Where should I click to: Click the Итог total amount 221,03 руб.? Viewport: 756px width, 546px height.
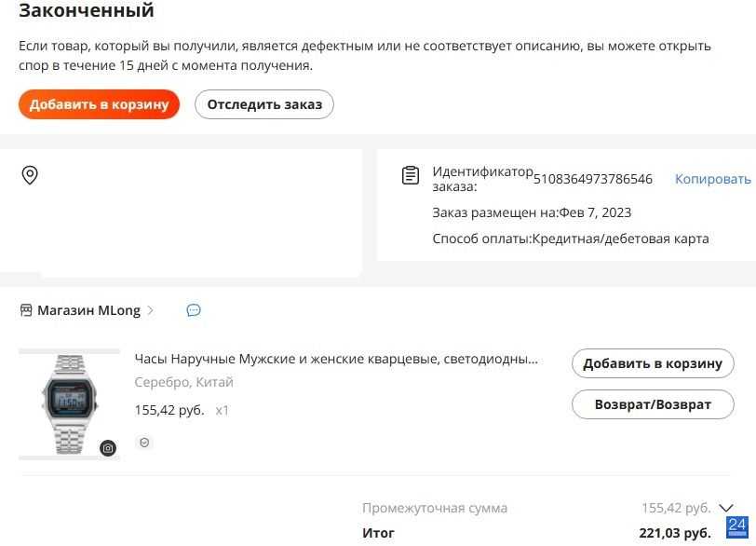click(675, 533)
